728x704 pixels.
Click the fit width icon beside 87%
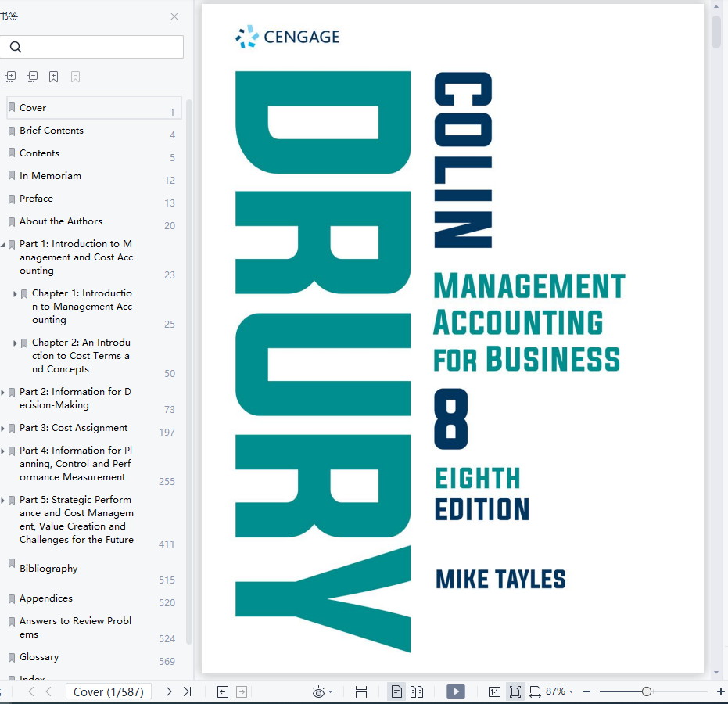[x=536, y=692]
